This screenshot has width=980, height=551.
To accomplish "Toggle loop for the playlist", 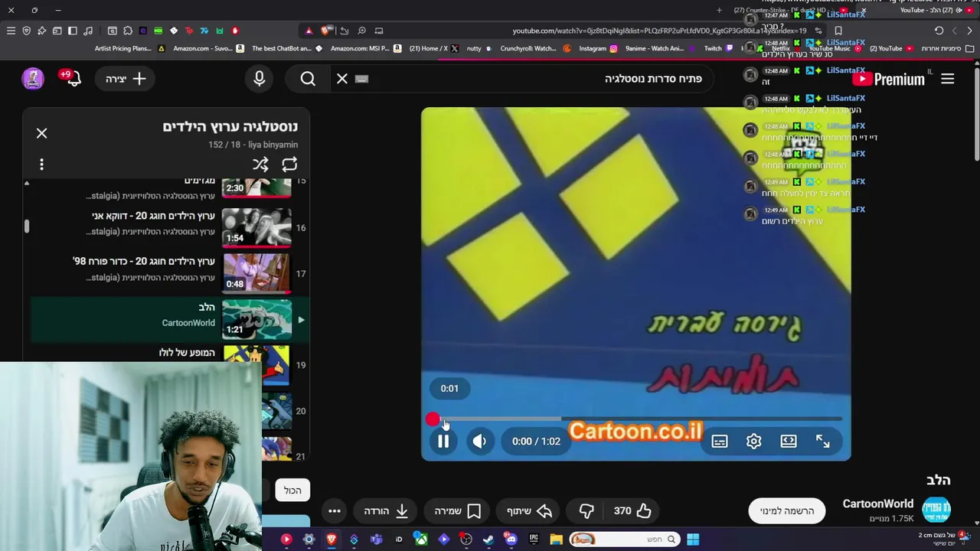I will (289, 164).
